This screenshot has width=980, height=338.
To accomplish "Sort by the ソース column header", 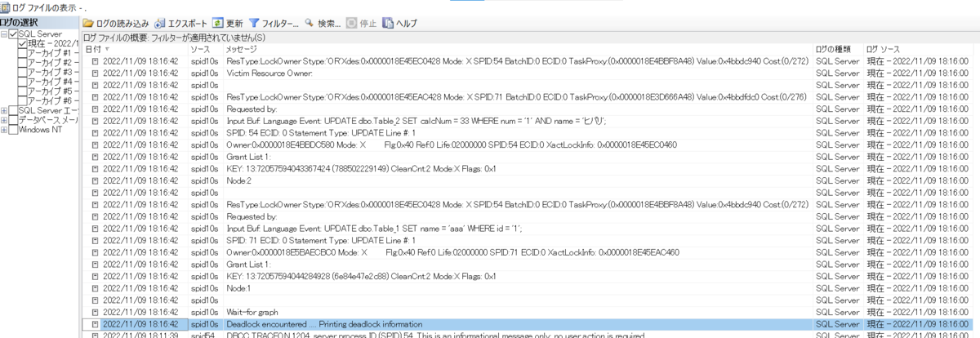I will pos(206,50).
